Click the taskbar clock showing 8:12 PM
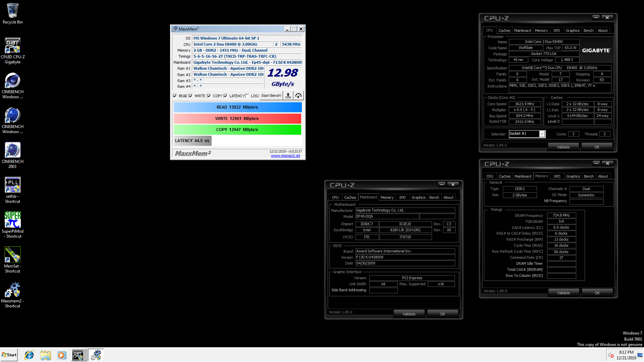 pos(626,355)
